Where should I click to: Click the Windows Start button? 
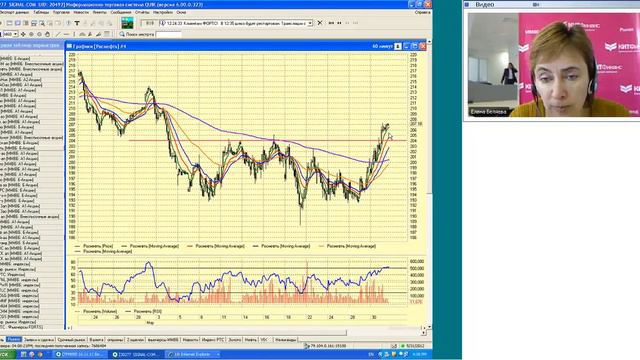tap(7, 354)
